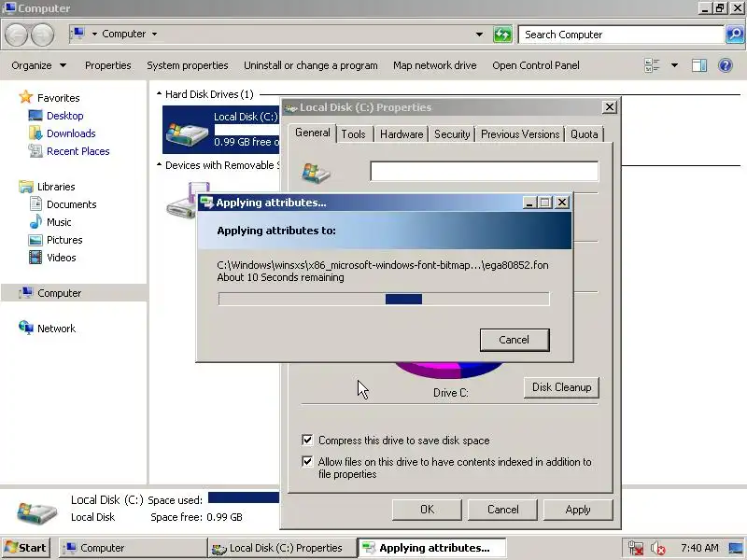
Task: Collapse the Hard Disk Drives group
Action: (x=159, y=94)
